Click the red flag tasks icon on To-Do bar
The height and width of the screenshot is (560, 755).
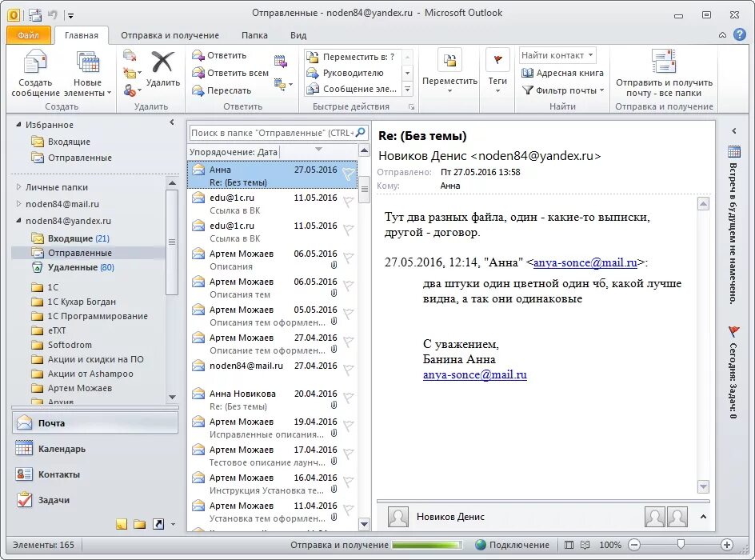pos(734,331)
